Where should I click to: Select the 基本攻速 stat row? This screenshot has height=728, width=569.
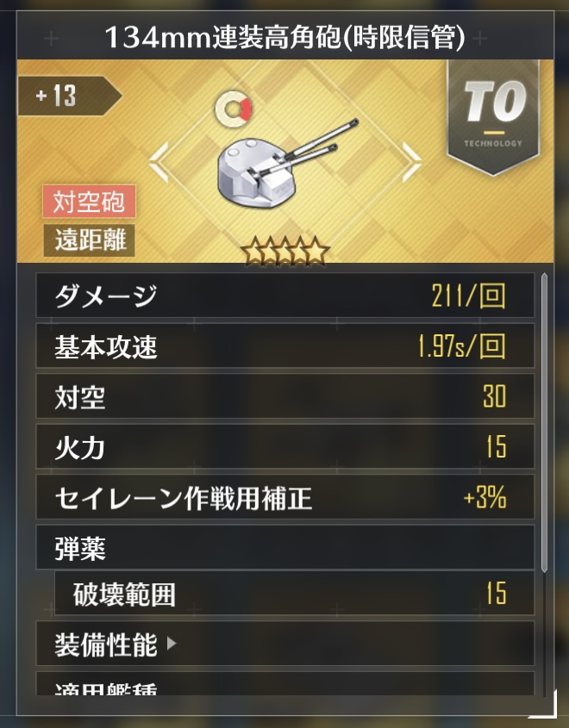click(285, 345)
